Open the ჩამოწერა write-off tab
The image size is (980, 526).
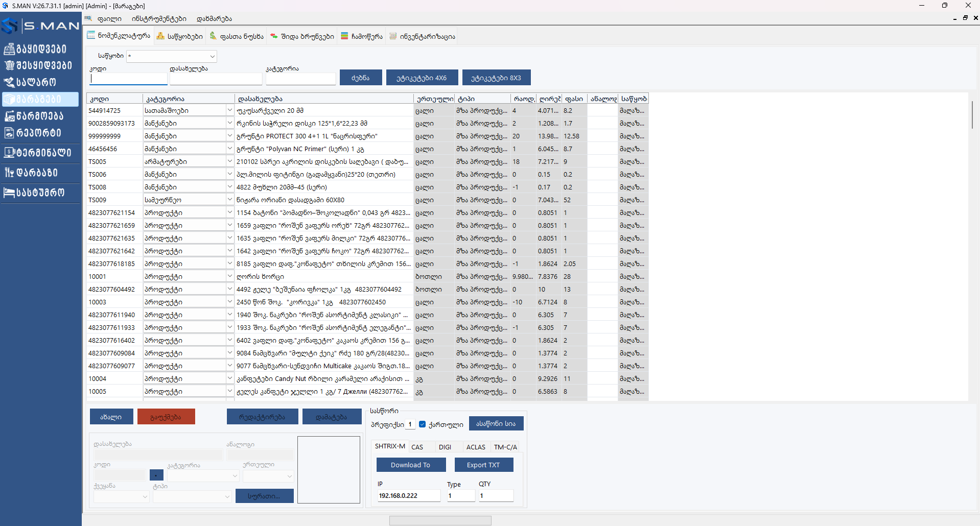point(362,36)
